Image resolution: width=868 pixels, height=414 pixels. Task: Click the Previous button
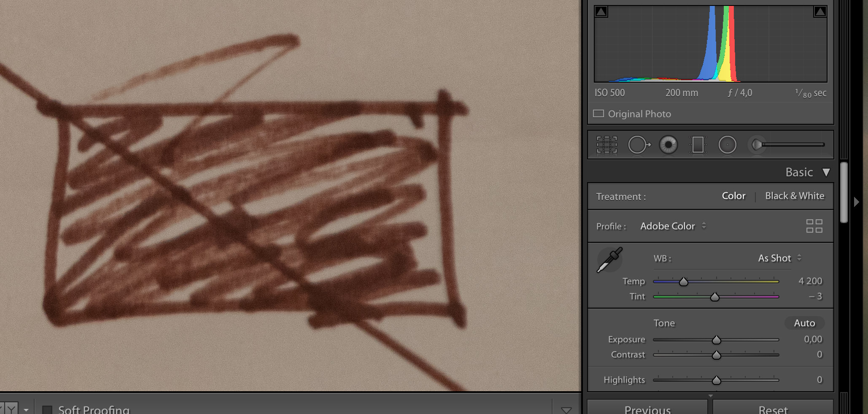coord(647,407)
